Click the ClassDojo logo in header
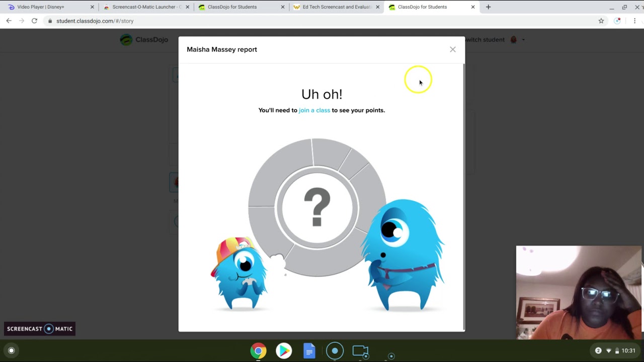644x362 pixels. coord(144,40)
